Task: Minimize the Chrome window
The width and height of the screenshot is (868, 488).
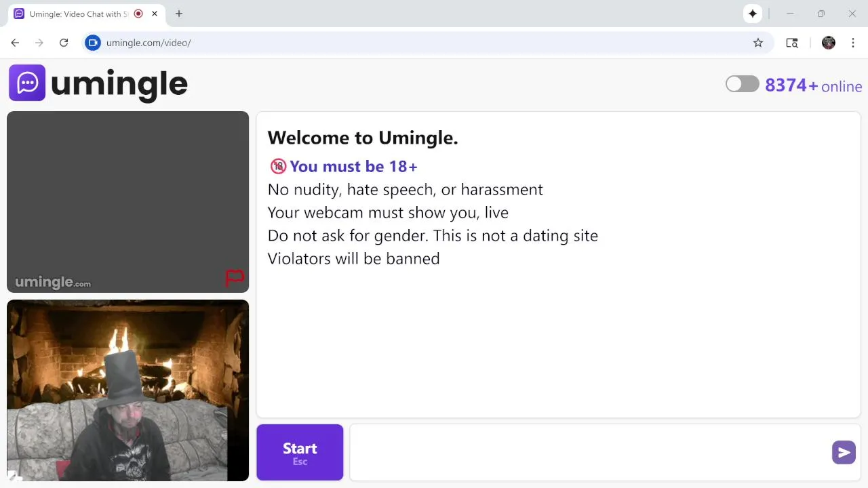Action: click(x=790, y=14)
